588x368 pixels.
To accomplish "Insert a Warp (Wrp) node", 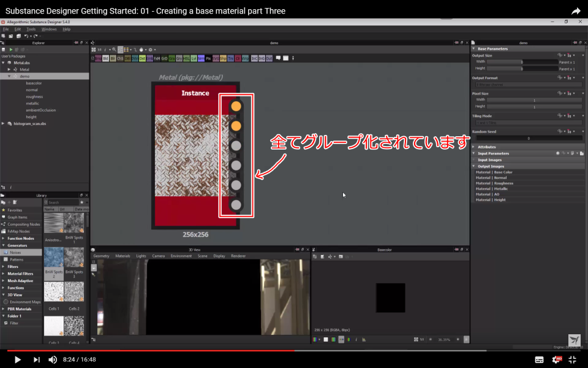I will (245, 59).
